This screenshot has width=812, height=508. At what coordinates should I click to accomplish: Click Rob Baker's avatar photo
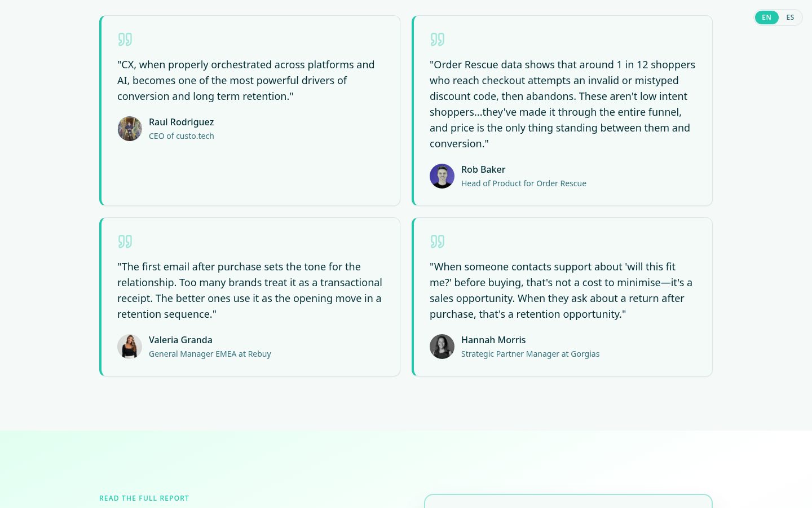point(442,176)
